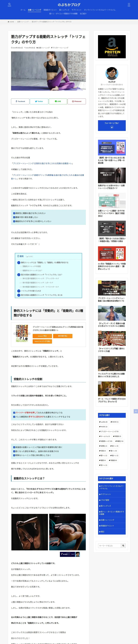Select the MUSIC (2) tag
The width and height of the screenshot is (138, 644).
pos(103,427)
